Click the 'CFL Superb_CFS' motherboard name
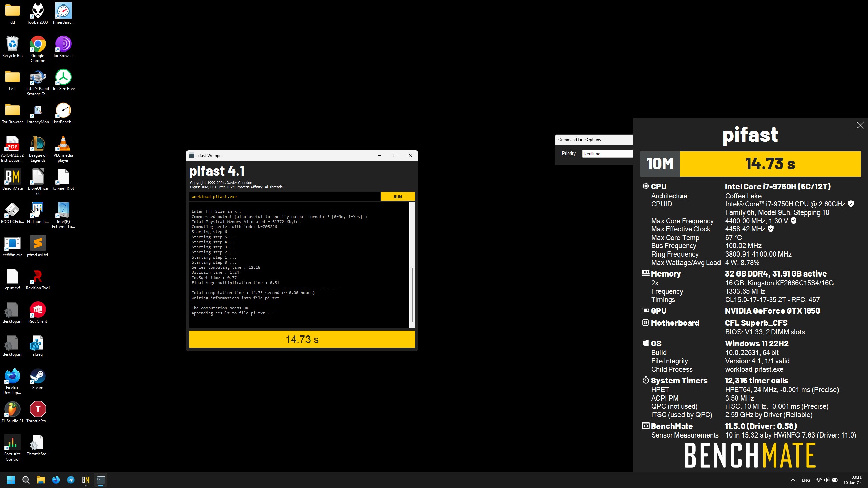 756,323
